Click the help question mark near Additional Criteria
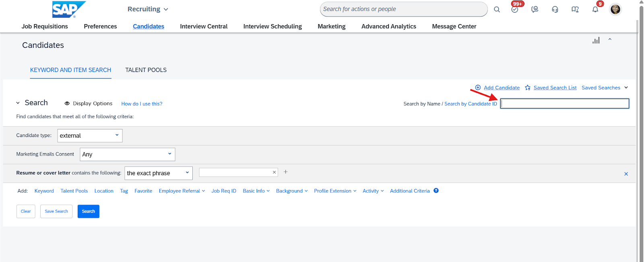 pyautogui.click(x=436, y=191)
